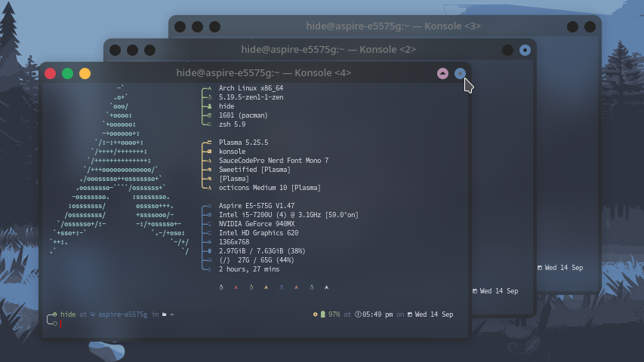Click the red cursor at the prompt
The image size is (644, 362).
click(x=61, y=324)
